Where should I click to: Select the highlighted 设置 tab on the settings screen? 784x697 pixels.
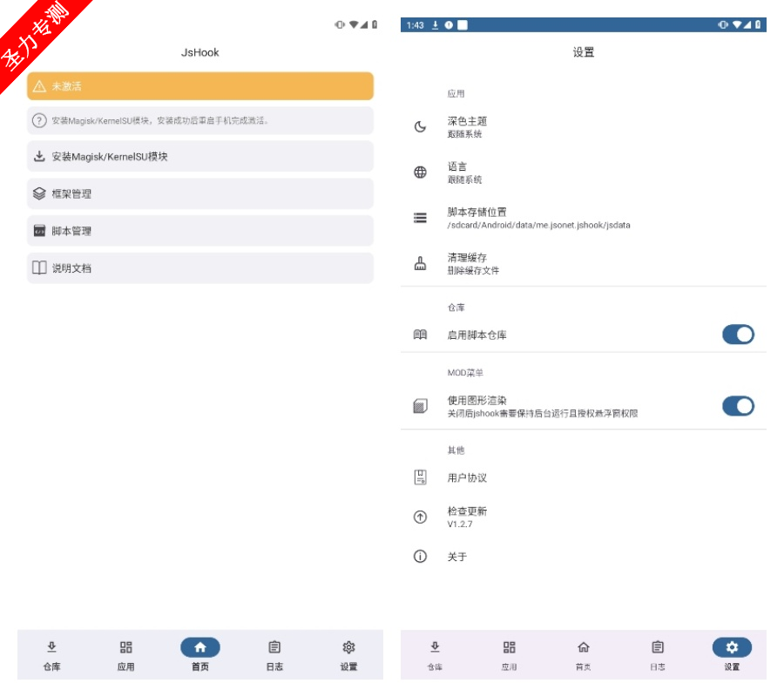pyautogui.click(x=732, y=655)
